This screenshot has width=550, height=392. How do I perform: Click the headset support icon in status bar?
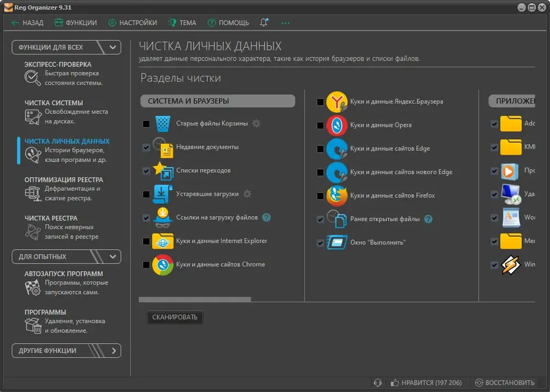378,383
